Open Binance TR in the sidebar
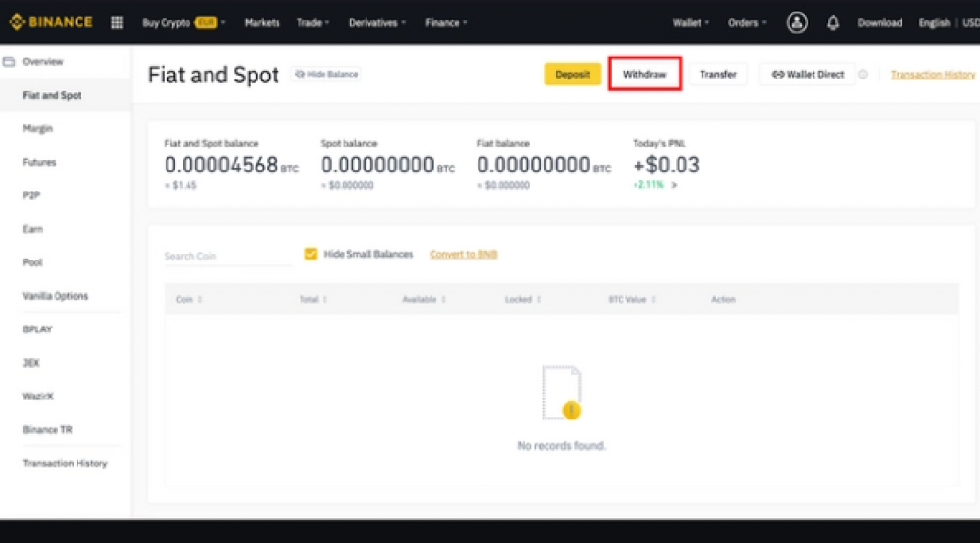The image size is (980, 543). point(48,430)
